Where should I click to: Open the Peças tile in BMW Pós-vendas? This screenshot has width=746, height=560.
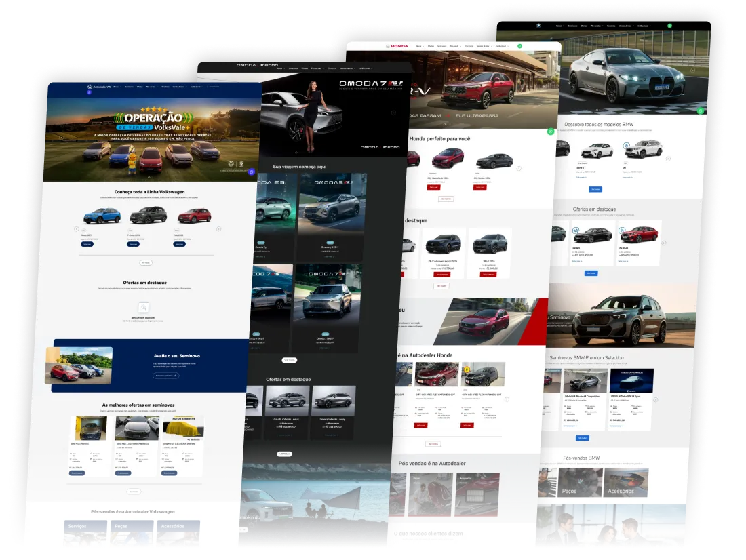[x=581, y=483]
